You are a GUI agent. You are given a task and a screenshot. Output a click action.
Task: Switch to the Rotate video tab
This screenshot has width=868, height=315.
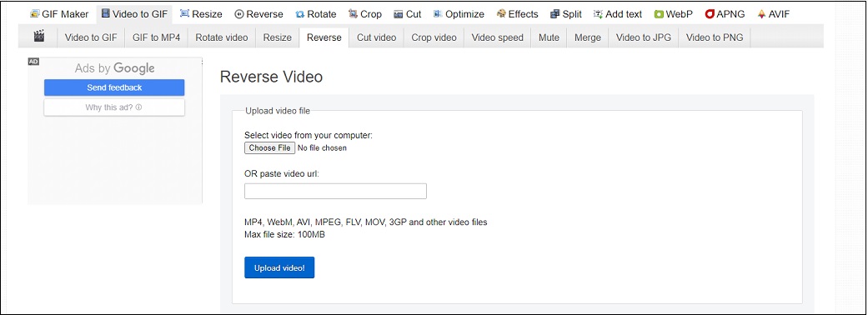[222, 37]
